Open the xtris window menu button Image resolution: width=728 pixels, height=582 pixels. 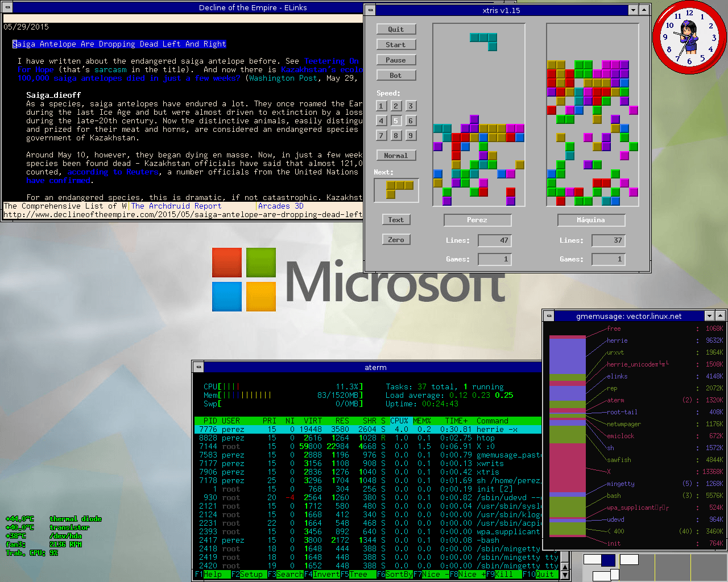371,10
